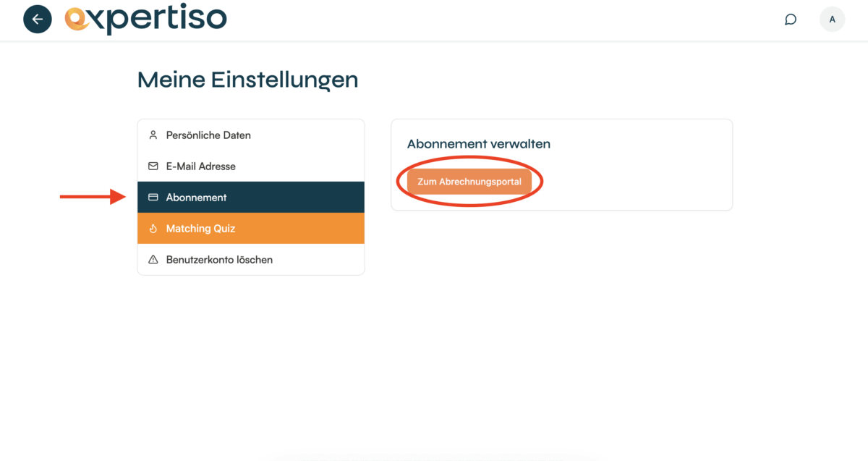Click the Zum Abrechnungsportal button
Screen dimensions: 868x461
[x=469, y=182]
